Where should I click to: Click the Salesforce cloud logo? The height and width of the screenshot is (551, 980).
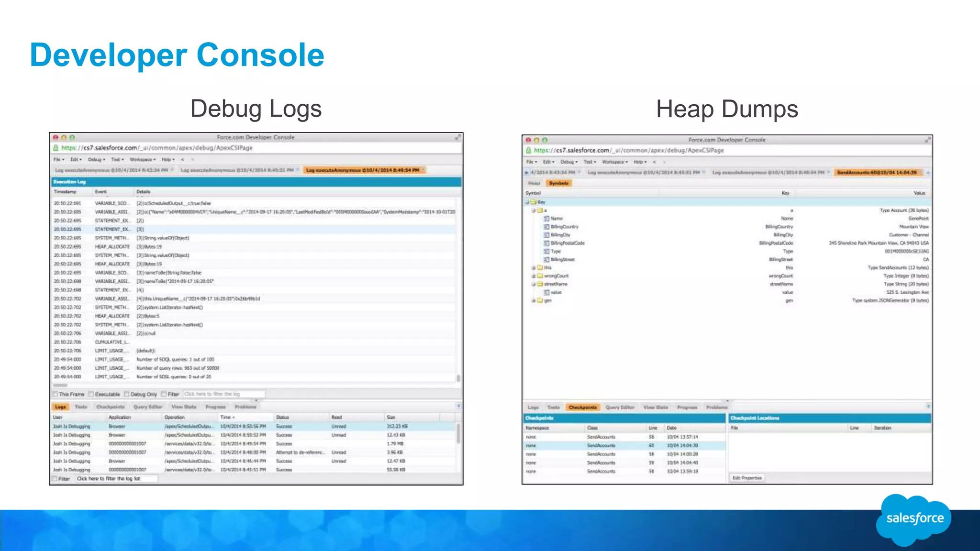914,519
